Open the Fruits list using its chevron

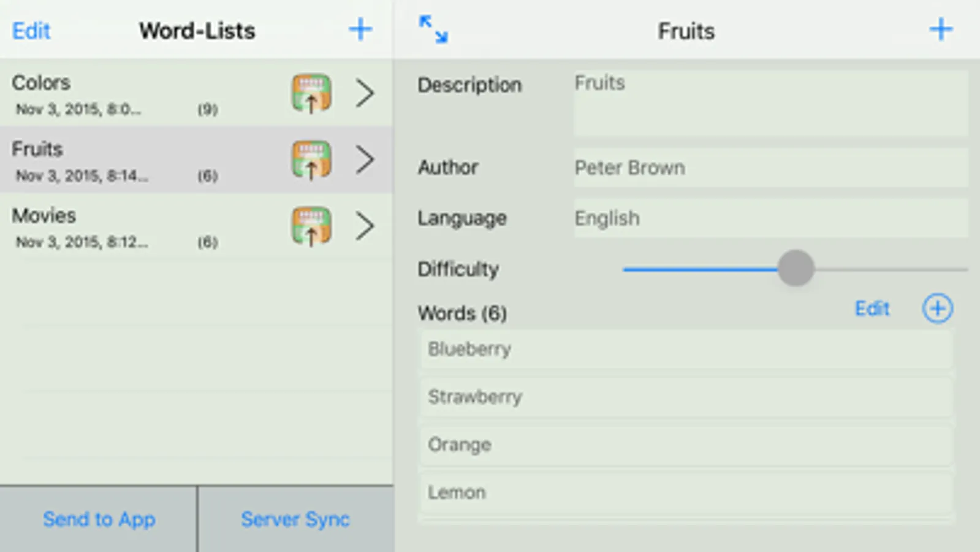(365, 160)
